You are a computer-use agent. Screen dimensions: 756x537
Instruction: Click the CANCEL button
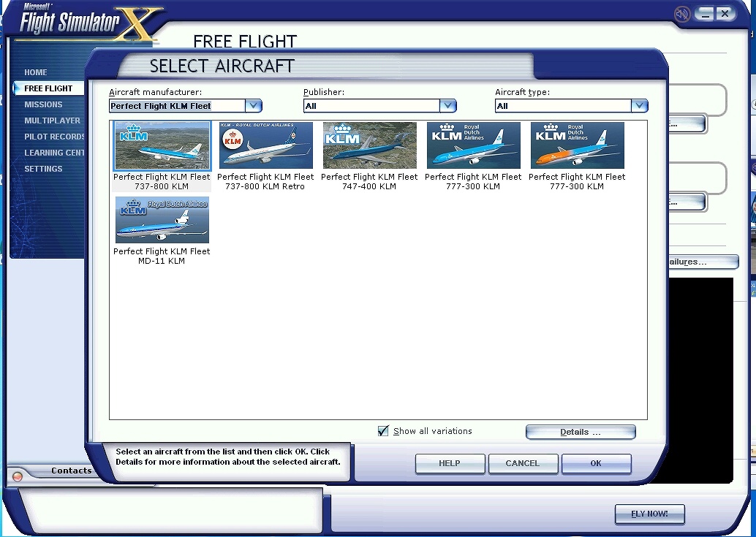click(523, 463)
